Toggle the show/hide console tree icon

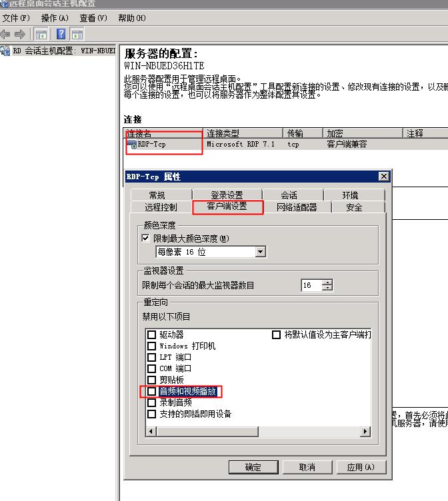(x=41, y=34)
